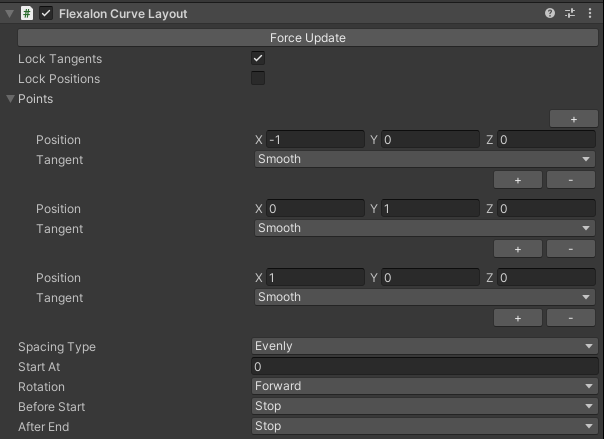
Task: Disable the Flexalon Curve Layout component checkbox
Action: (x=46, y=13)
